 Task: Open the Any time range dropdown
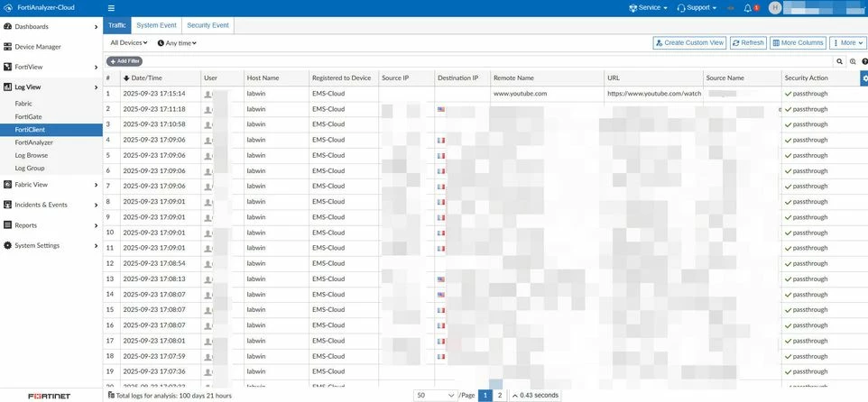177,42
